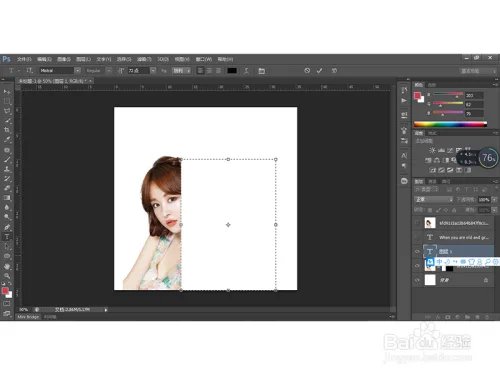The image size is (500, 375).
Task: Click the 'When you are old' layer thumbnail
Action: 430,237
